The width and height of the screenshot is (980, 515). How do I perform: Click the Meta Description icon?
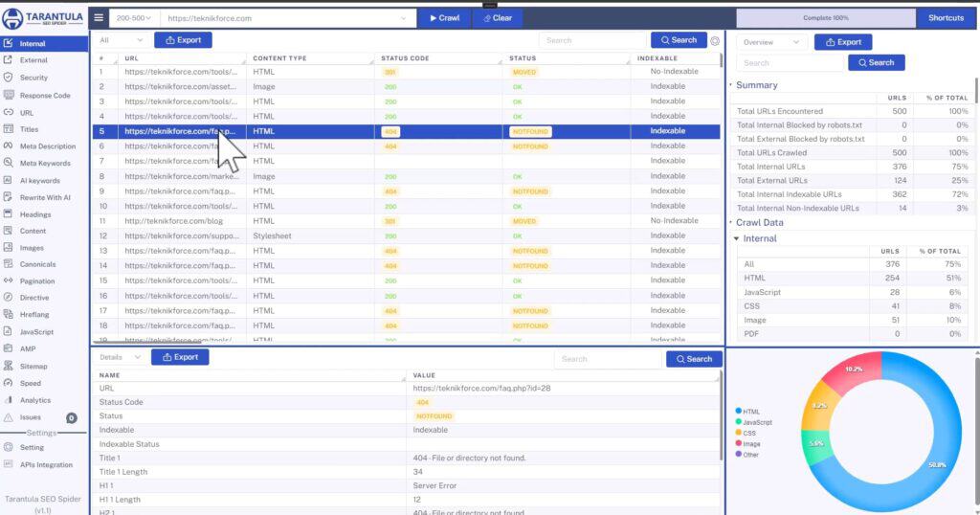click(8, 146)
